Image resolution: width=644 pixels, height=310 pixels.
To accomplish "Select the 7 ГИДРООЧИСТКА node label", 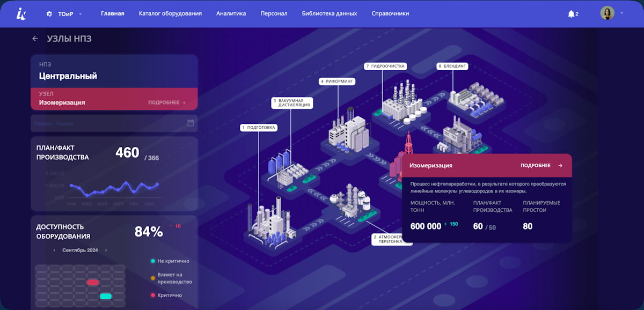I will (x=385, y=67).
